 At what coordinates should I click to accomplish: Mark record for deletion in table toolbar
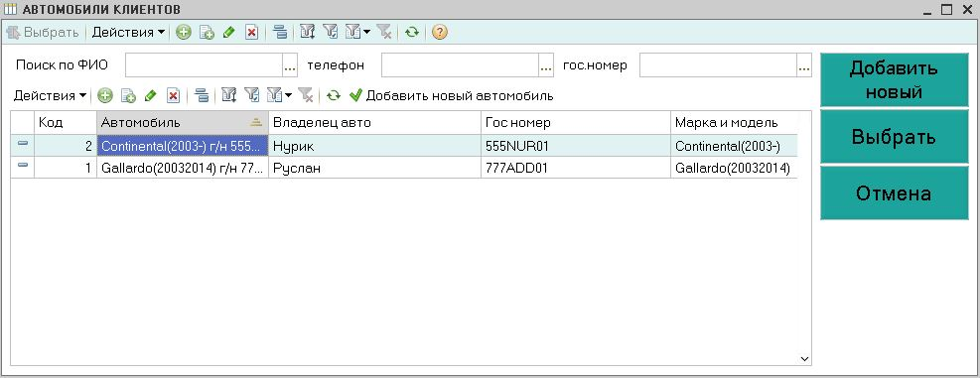pyautogui.click(x=173, y=95)
